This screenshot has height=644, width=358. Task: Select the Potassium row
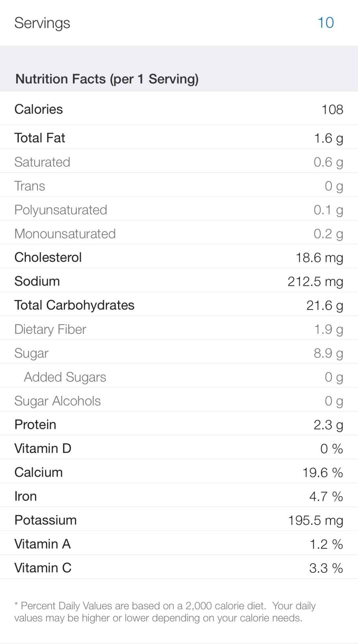pyautogui.click(x=179, y=520)
